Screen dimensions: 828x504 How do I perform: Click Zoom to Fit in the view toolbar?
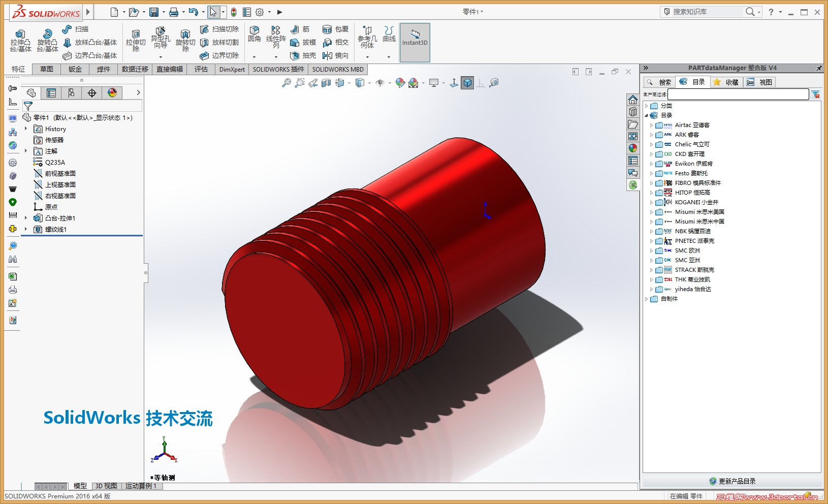(x=286, y=83)
